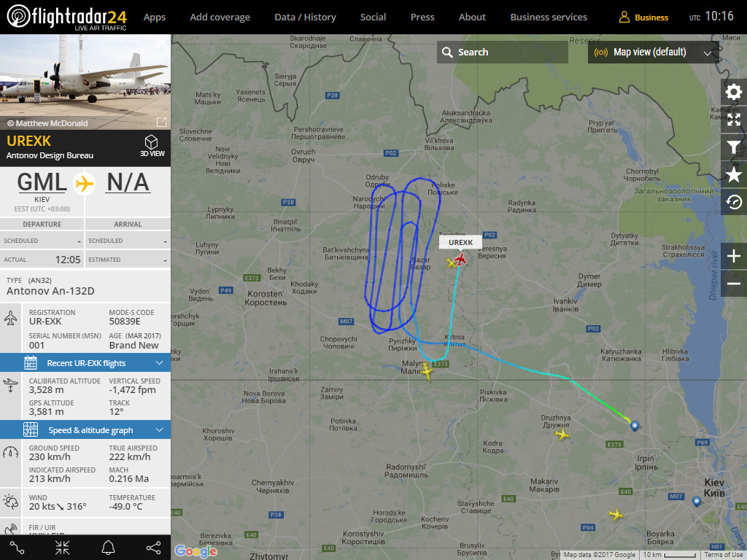Open the Map view (default) dropdown
The image size is (747, 560).
[653, 52]
